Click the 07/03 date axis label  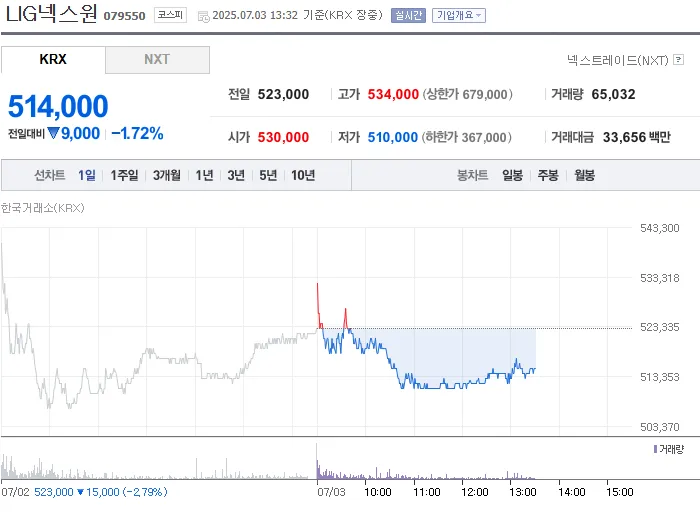point(331,492)
